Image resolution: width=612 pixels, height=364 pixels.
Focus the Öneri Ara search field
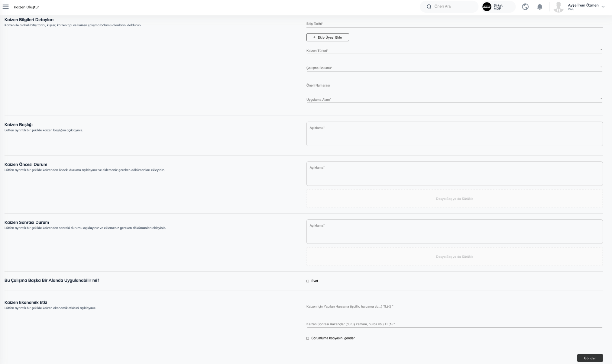coord(453,6)
